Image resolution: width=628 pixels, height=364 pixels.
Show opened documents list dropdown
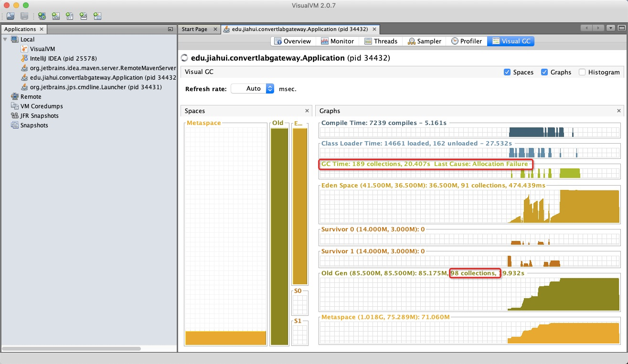pyautogui.click(x=610, y=29)
